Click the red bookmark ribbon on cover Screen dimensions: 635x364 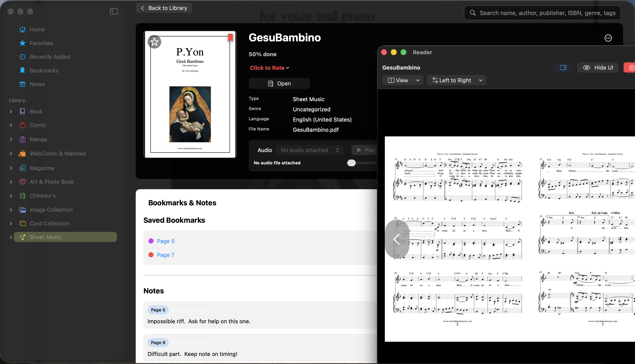pos(230,38)
